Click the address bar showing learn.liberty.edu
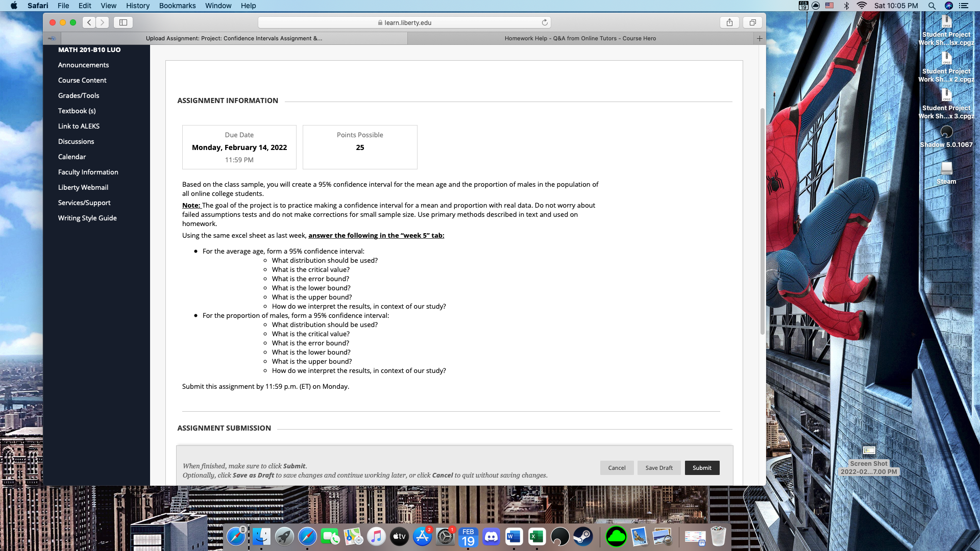980x551 pixels. coord(405,22)
